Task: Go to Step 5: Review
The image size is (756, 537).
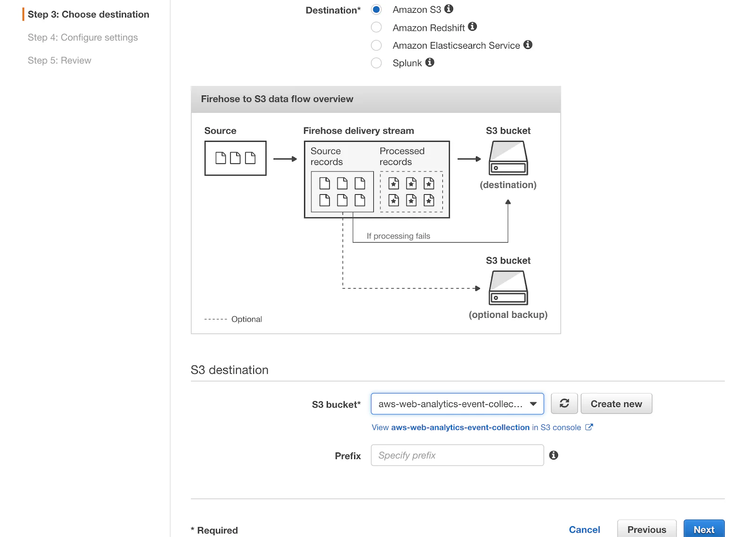Action: pyautogui.click(x=60, y=60)
